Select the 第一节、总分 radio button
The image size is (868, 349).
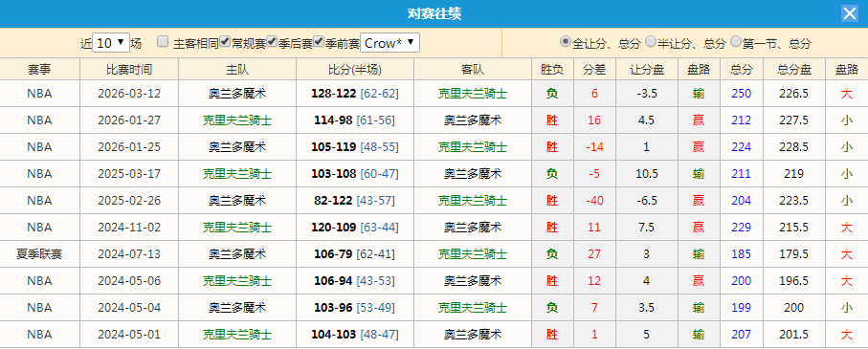coord(736,41)
